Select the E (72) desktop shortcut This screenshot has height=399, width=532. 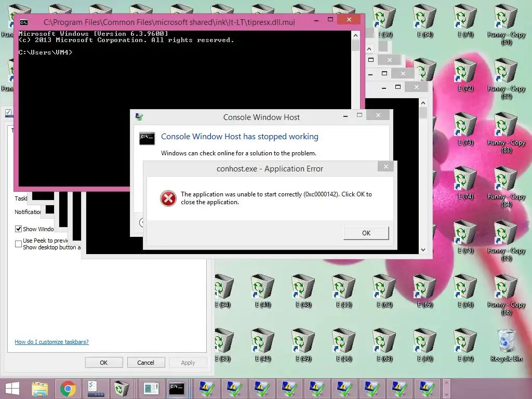[465, 75]
